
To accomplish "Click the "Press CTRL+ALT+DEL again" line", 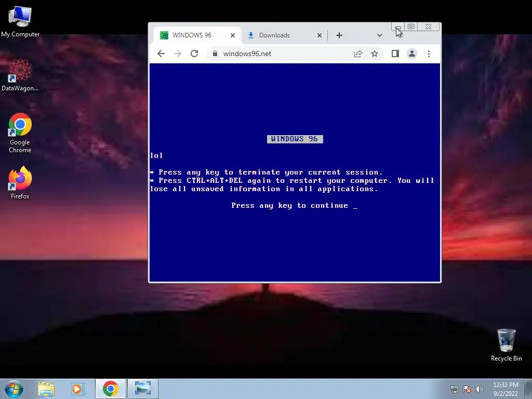I will [292, 180].
